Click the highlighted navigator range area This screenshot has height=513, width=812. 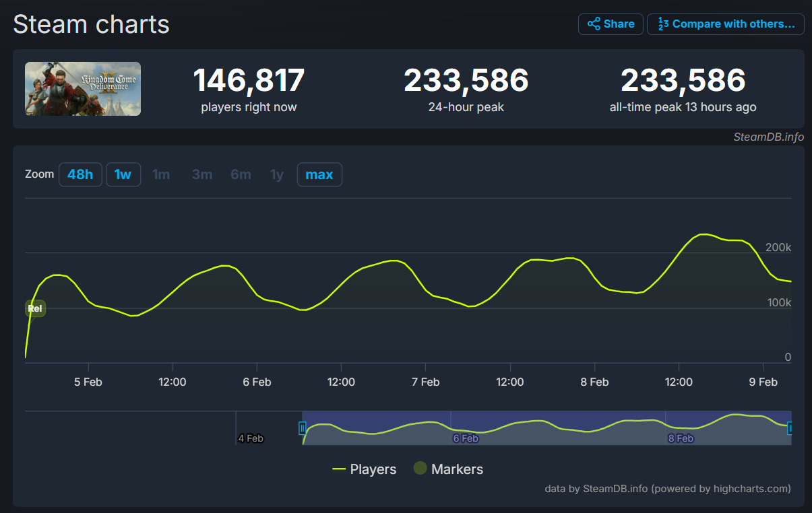click(x=546, y=427)
